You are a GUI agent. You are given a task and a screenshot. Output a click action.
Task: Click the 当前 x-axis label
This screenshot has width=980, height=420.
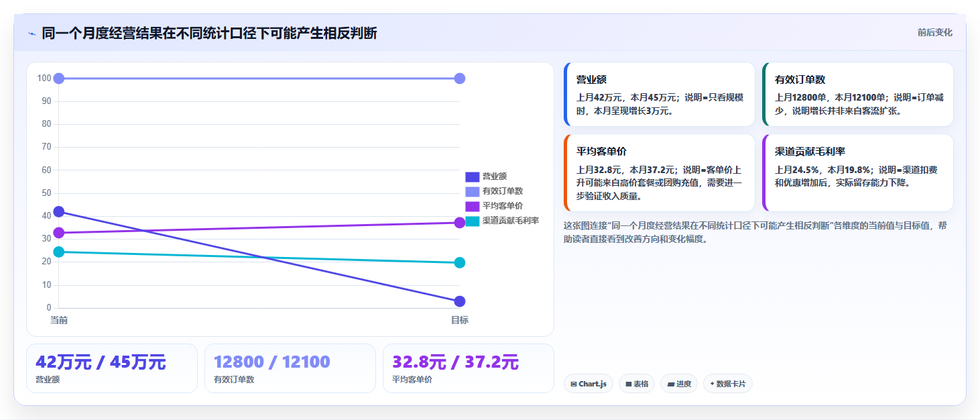click(x=59, y=320)
